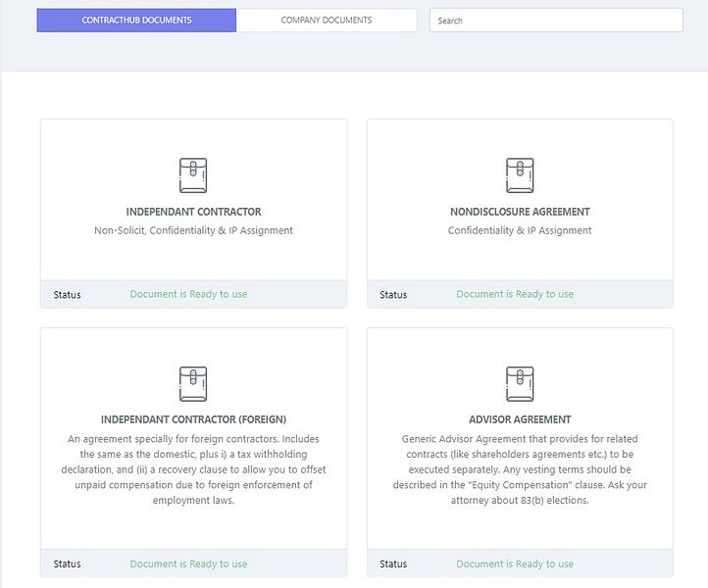
Task: Select the ADVISOR AGREEMENT title
Action: 520,419
